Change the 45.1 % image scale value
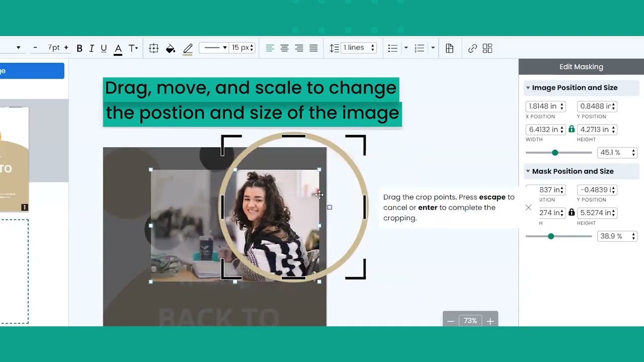Image resolution: width=644 pixels, height=362 pixels. click(x=617, y=152)
